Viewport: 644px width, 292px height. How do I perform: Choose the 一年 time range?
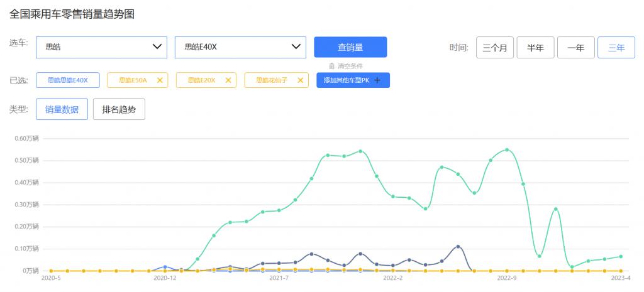(575, 48)
